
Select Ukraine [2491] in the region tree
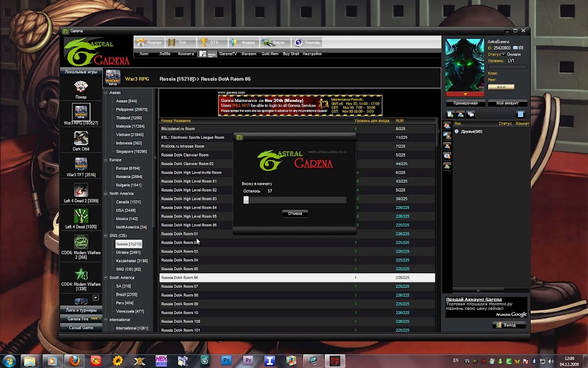(x=128, y=252)
